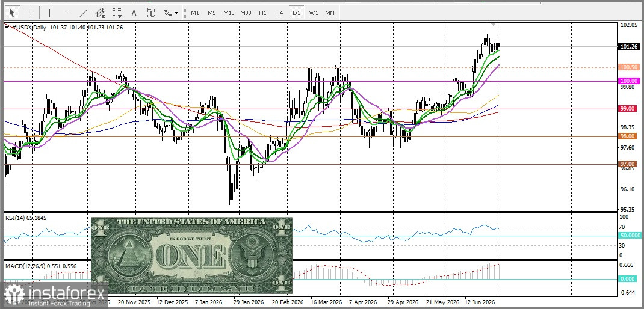Insert a text label tool

pos(150,13)
